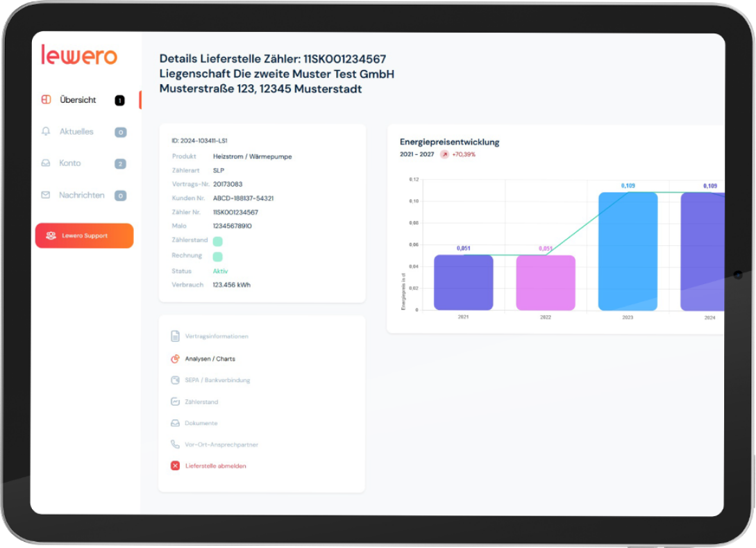
Task: Open the Dokumente link
Action: point(201,423)
